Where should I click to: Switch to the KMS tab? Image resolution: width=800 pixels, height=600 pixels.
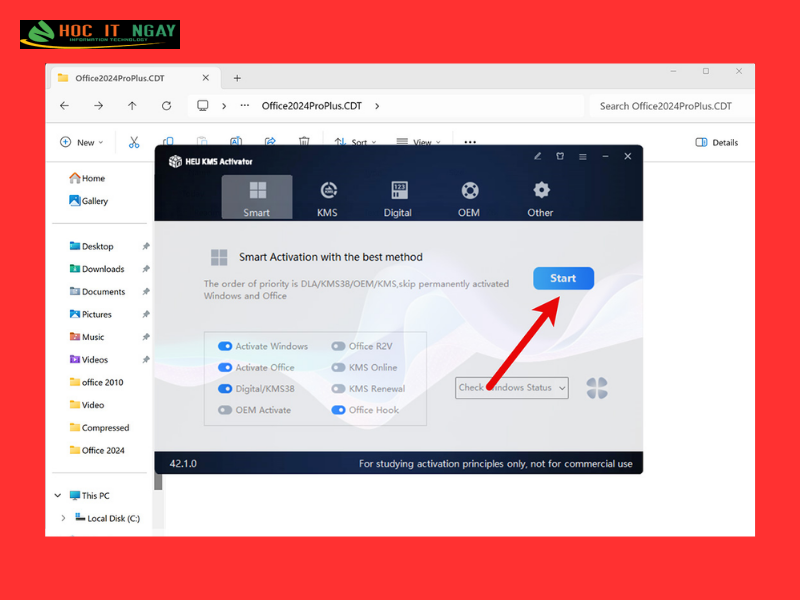point(327,197)
